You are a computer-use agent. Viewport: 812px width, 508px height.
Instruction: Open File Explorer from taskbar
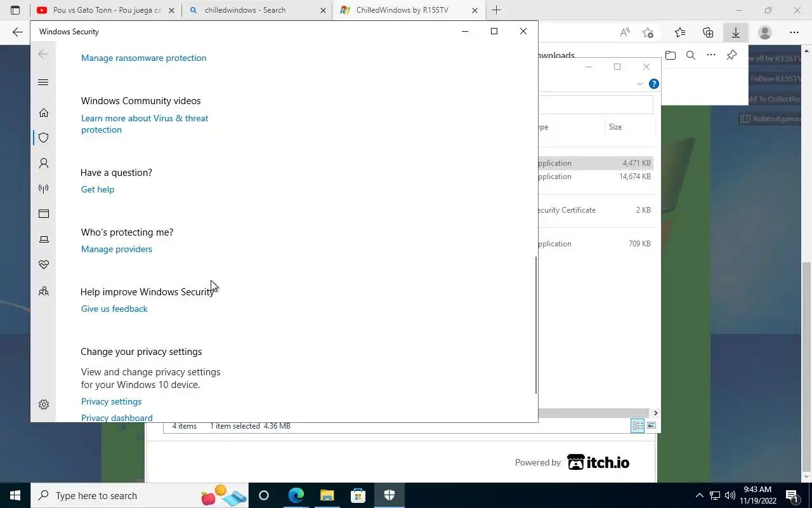327,495
